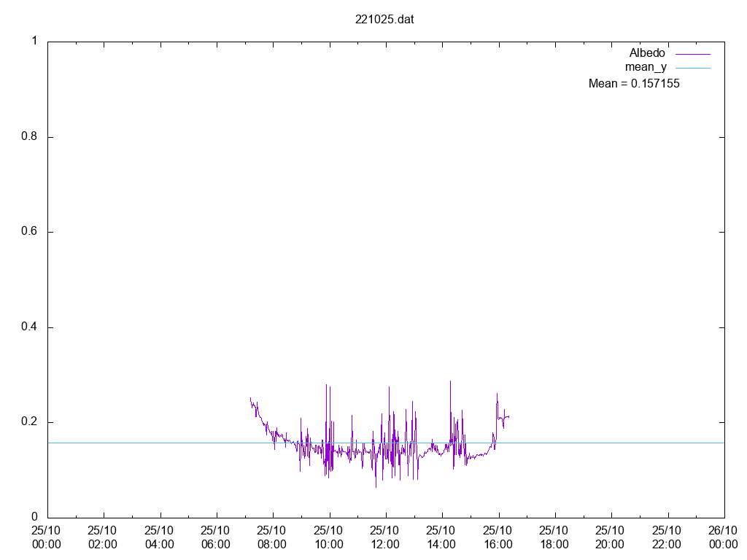Click the Mean = 0.157155 annotation
Viewport: 747px width, 560px height.
tap(634, 84)
